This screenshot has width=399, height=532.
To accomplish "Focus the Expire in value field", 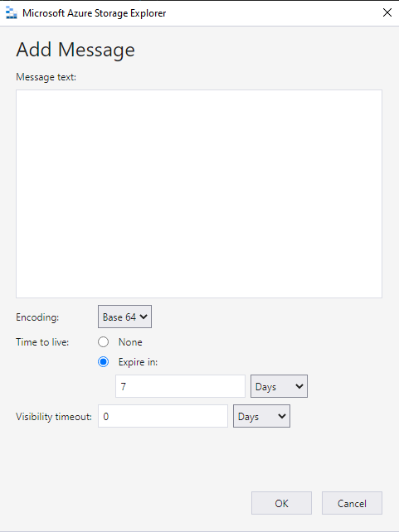I will pos(180,386).
